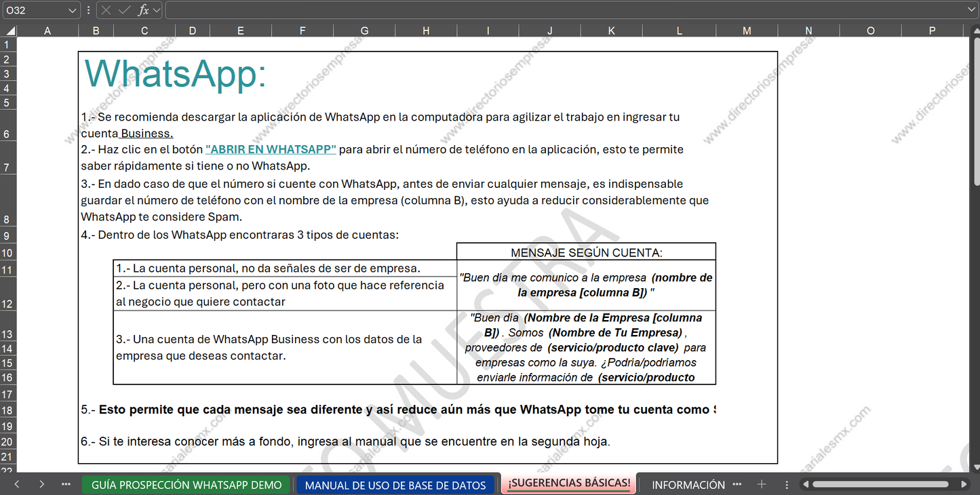Select column K header

point(611,31)
